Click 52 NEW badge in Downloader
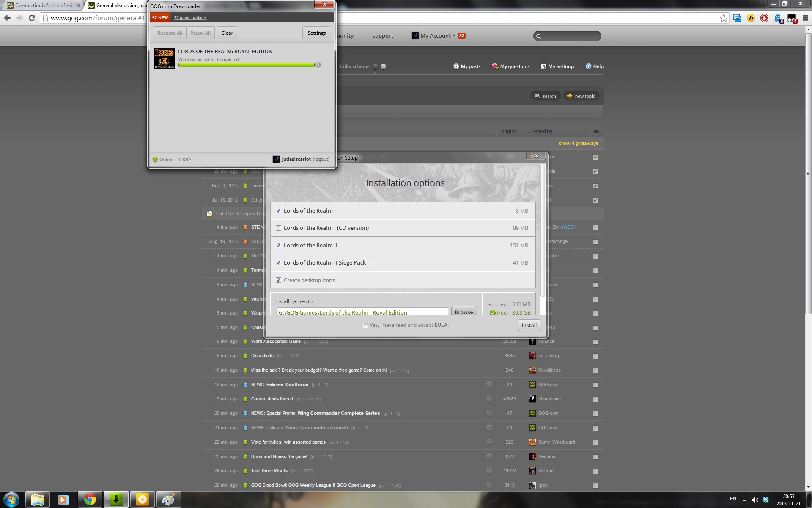Screen dimensions: 812x508 coord(160,17)
